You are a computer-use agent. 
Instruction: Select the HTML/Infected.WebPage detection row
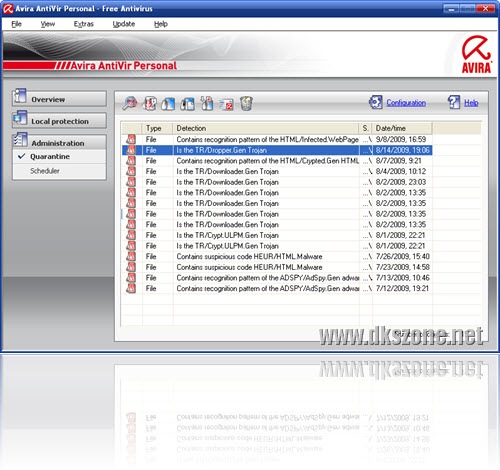coord(277,139)
